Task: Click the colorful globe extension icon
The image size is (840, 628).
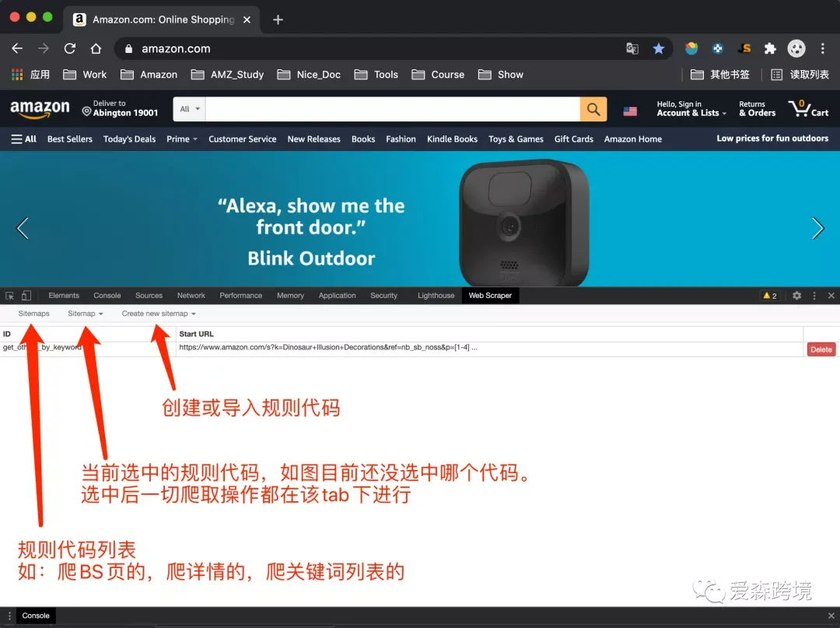Action: pyautogui.click(x=691, y=49)
